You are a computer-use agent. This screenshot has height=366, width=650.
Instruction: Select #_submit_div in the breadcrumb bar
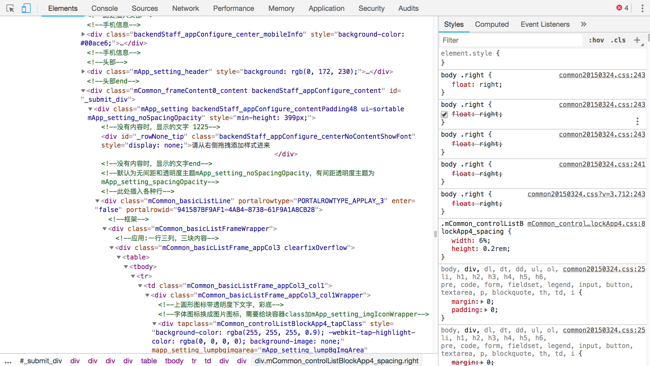[x=41, y=361]
